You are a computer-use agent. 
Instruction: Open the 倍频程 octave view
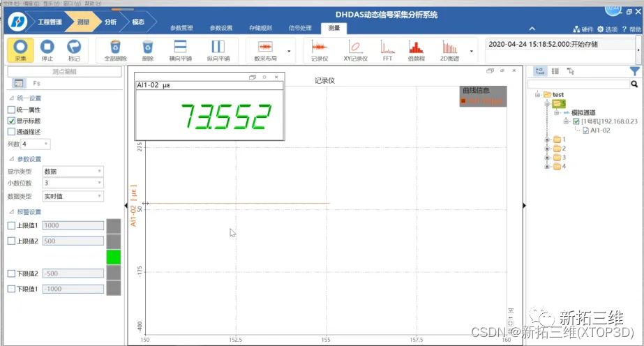(416, 50)
